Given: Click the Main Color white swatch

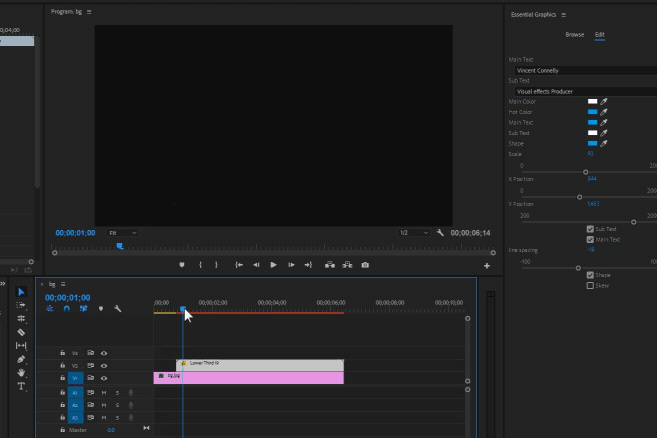Looking at the screenshot, I should (592, 101).
